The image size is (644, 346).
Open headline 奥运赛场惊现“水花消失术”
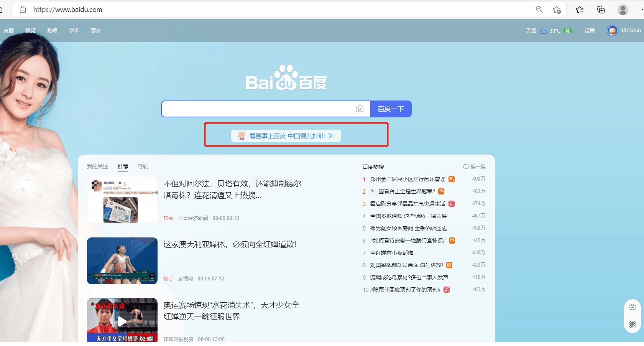(231, 311)
